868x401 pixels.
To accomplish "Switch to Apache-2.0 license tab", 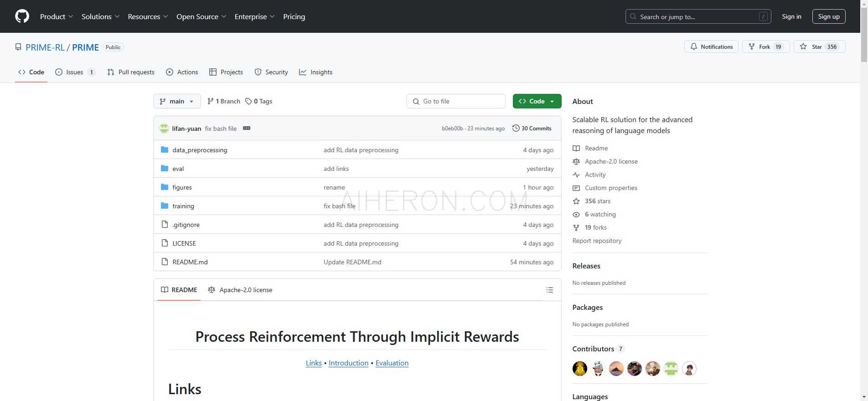I will [240, 290].
